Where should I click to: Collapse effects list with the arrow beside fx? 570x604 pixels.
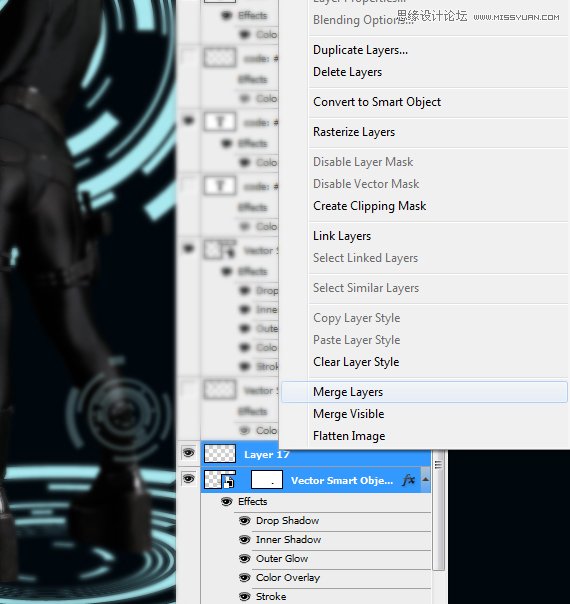(426, 480)
